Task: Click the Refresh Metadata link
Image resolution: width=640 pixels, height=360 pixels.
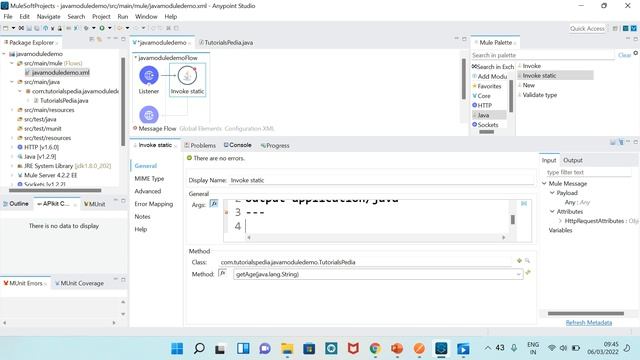Action: pyautogui.click(x=589, y=322)
